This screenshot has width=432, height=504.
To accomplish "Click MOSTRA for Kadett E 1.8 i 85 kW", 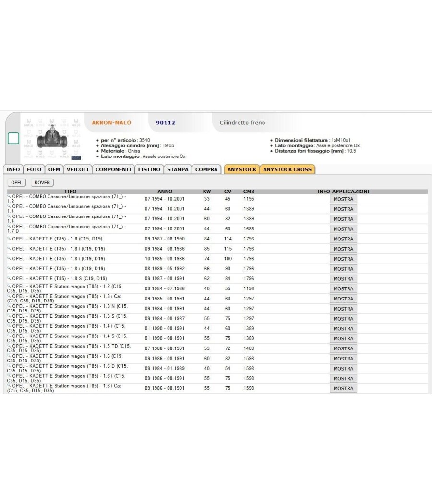I will click(x=343, y=249).
